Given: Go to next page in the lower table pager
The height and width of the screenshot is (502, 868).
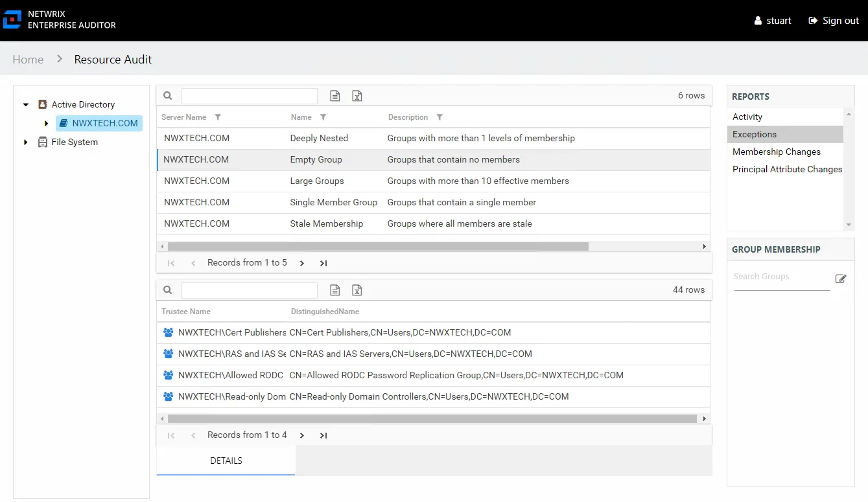Looking at the screenshot, I should pyautogui.click(x=302, y=435).
